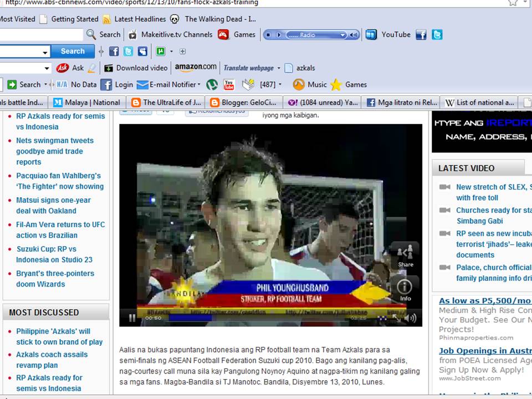Open the Latest Headlines RSS bookmark
Screen dimensions: 532x399
point(134,19)
